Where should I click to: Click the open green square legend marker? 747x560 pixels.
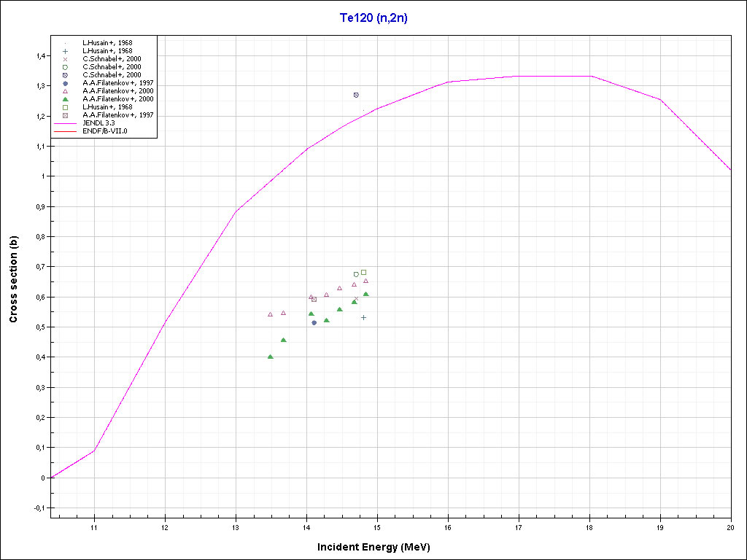pos(65,106)
